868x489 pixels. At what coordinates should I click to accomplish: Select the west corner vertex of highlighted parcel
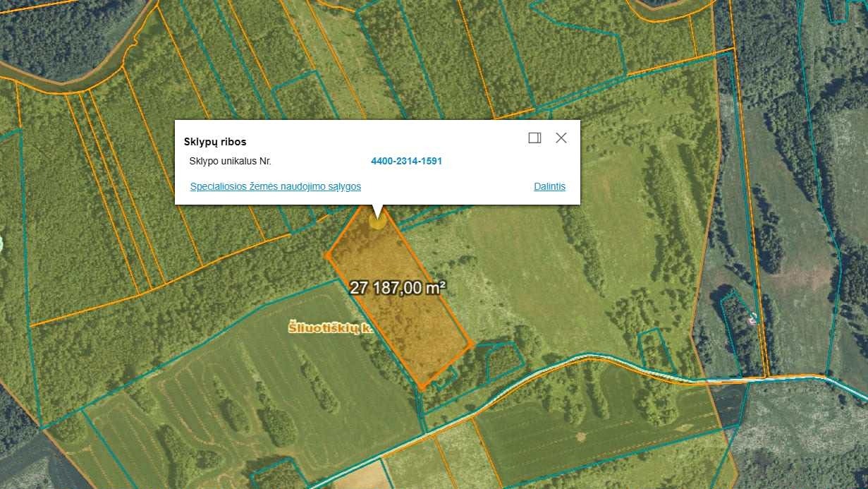(x=328, y=255)
